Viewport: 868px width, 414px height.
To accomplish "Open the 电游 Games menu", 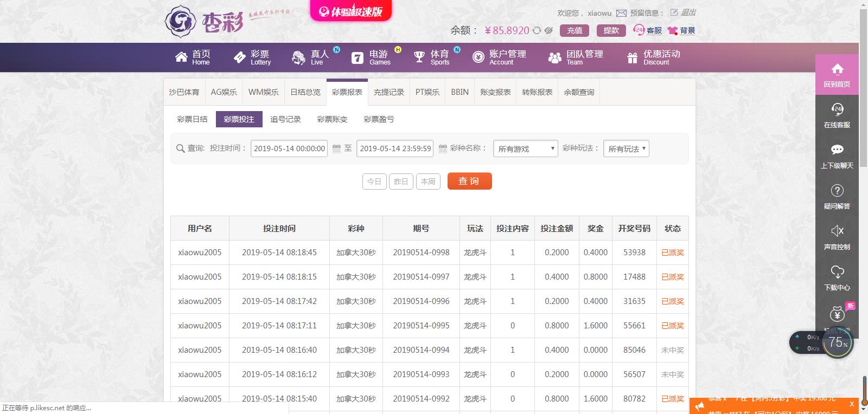I will [371, 57].
